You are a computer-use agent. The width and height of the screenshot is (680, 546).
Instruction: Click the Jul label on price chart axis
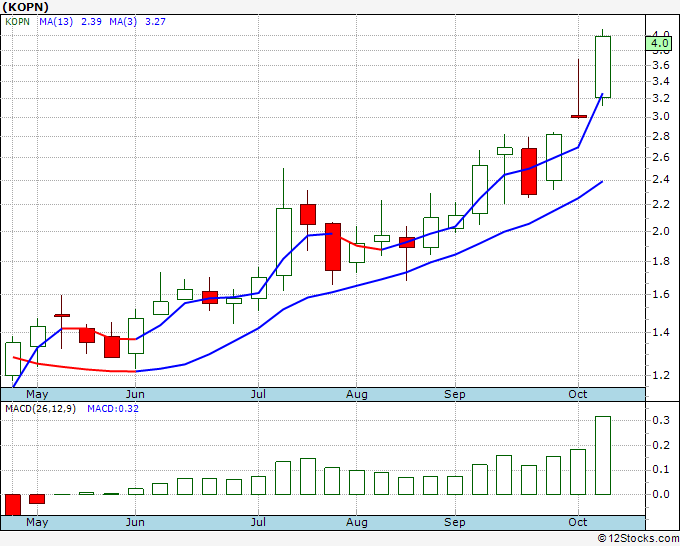click(259, 394)
